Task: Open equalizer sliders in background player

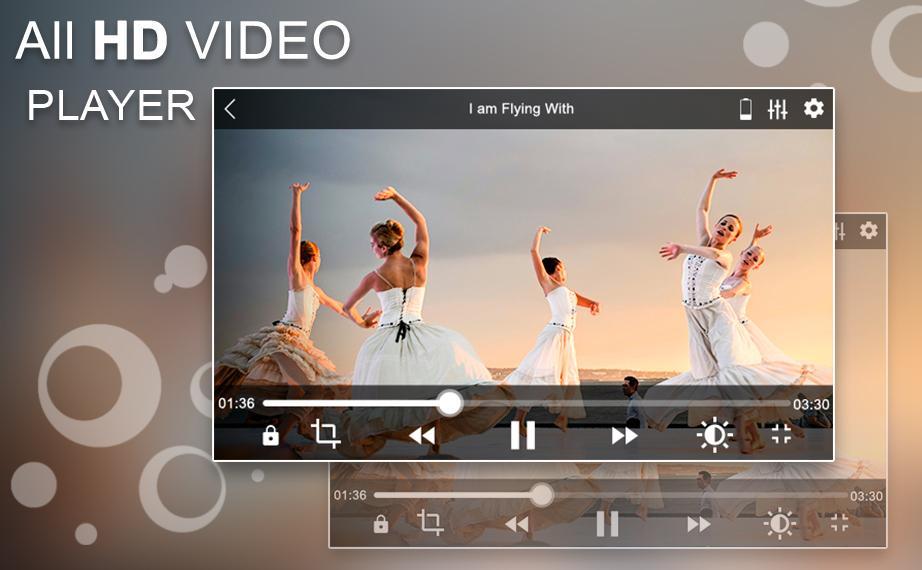Action: pyautogui.click(x=840, y=231)
